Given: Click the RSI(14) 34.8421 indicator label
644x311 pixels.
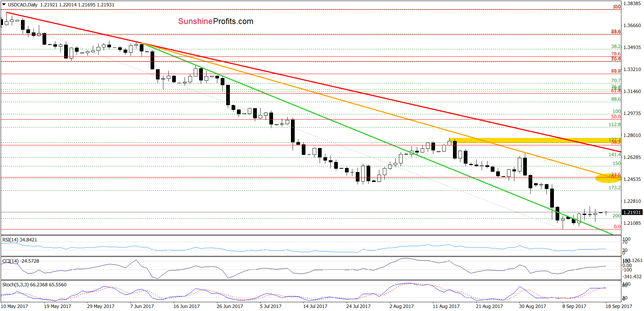Looking at the screenshot, I should (x=20, y=240).
